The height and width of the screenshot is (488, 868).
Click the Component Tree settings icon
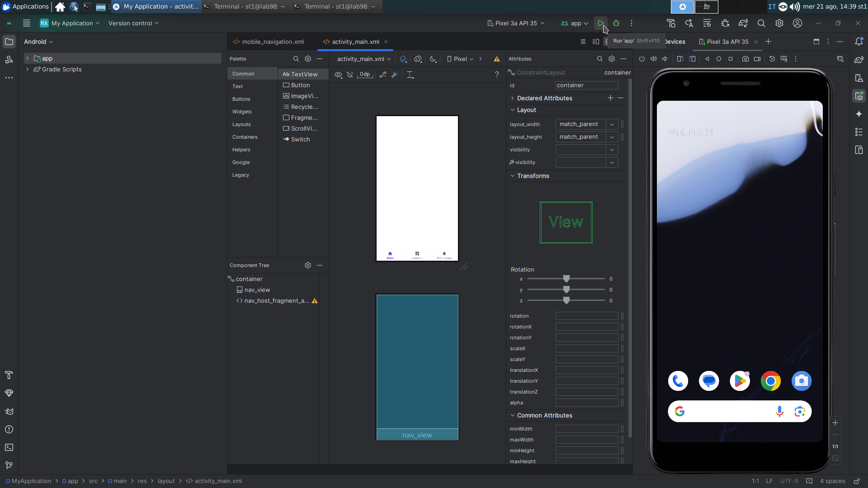(308, 265)
